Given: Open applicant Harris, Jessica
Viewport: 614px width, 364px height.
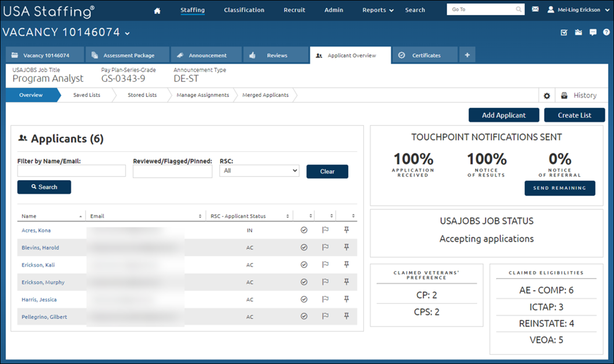Looking at the screenshot, I should pyautogui.click(x=39, y=300).
